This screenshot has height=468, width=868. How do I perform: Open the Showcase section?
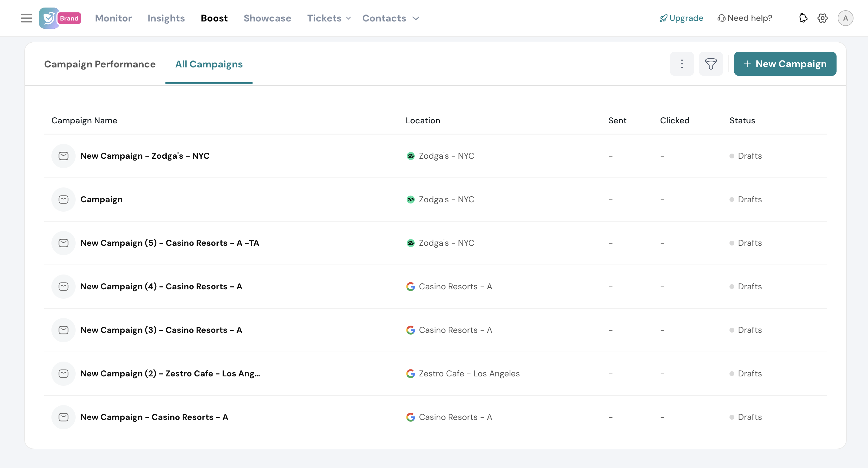267,18
